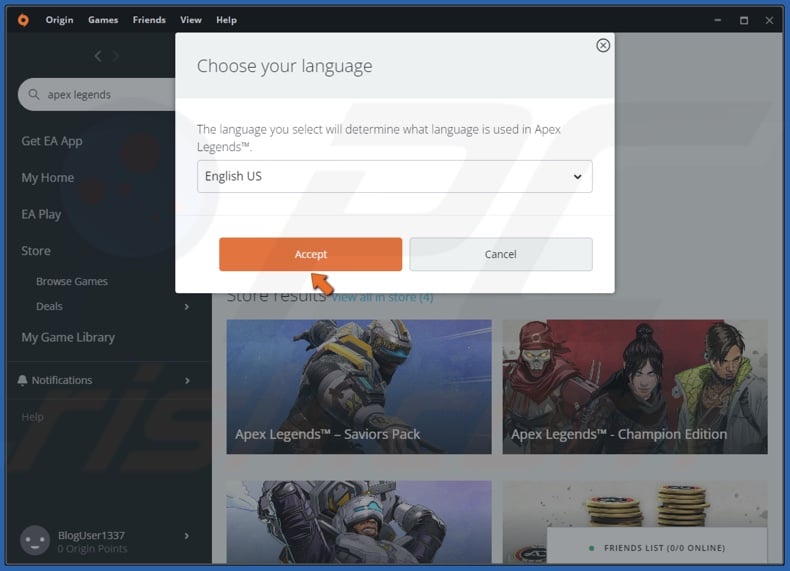Select Get EA App in the sidebar
The height and width of the screenshot is (571, 790).
(x=52, y=141)
